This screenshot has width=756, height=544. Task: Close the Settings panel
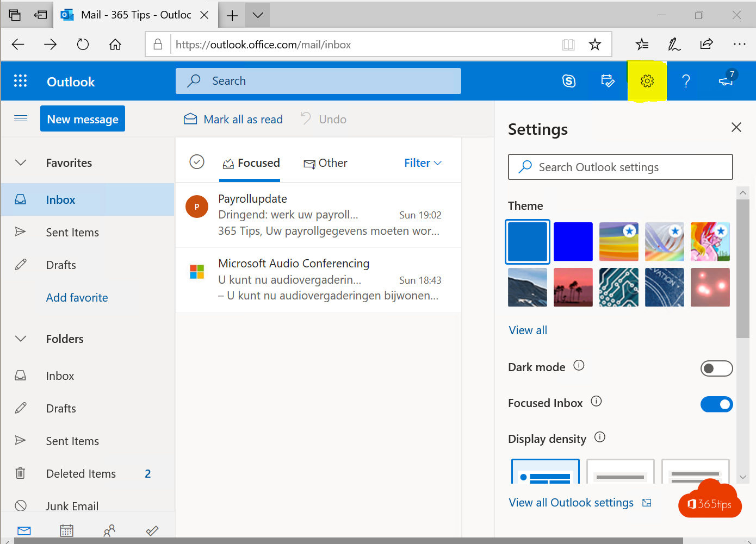coord(736,127)
